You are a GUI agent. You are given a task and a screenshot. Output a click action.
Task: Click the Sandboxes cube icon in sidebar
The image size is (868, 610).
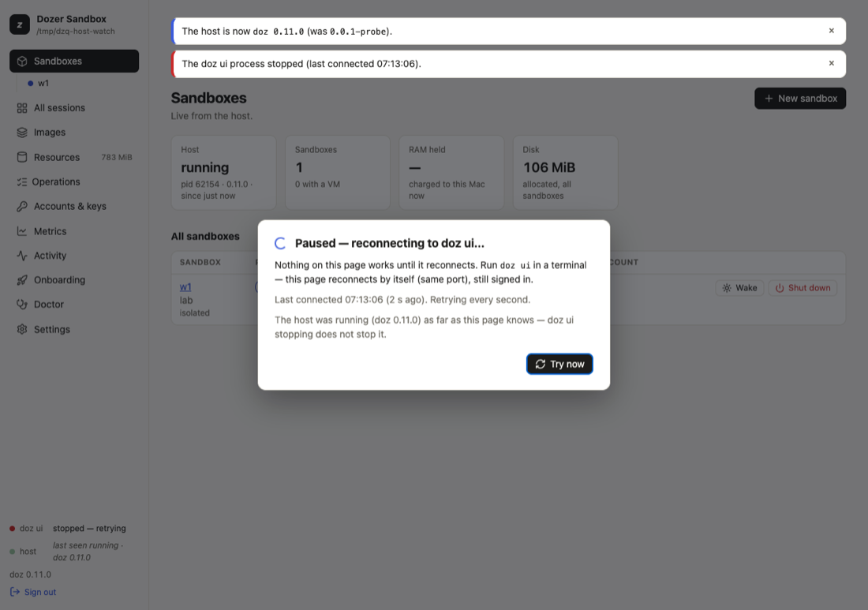pyautogui.click(x=22, y=61)
